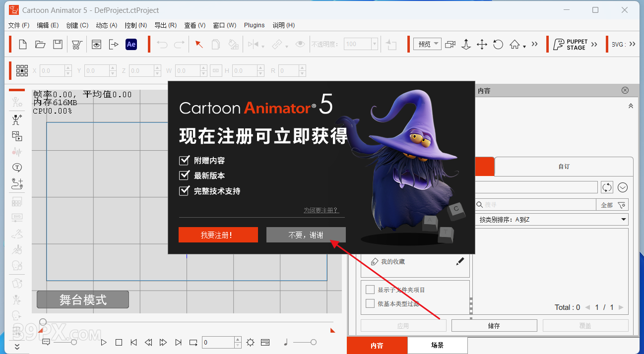Open the 预览 dropdown in the toolbar

pyautogui.click(x=427, y=44)
